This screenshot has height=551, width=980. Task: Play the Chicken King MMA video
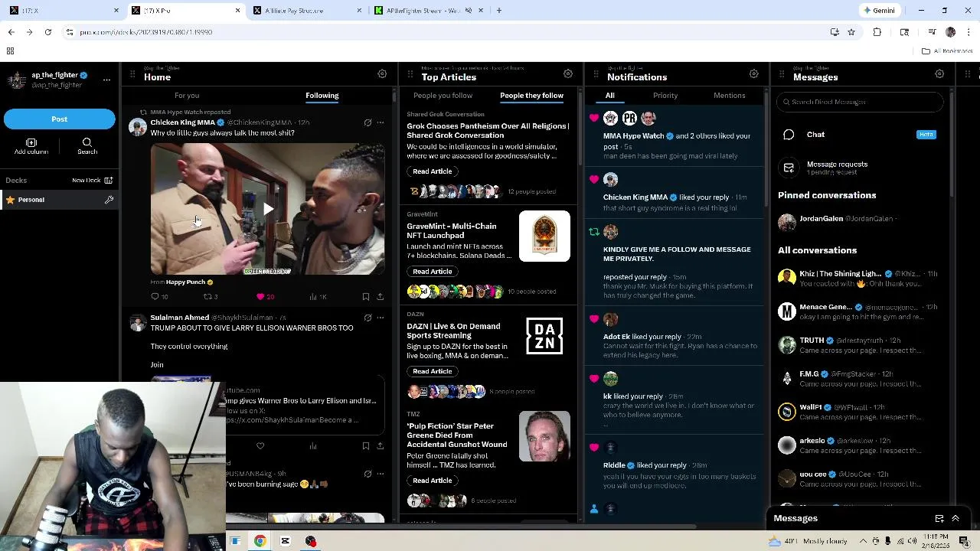point(268,209)
